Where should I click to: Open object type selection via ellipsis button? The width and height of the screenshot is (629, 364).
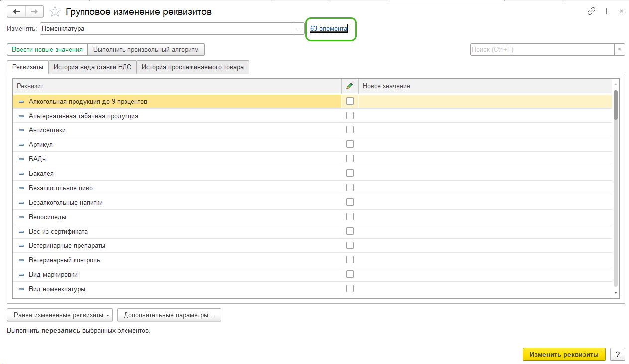(x=299, y=29)
